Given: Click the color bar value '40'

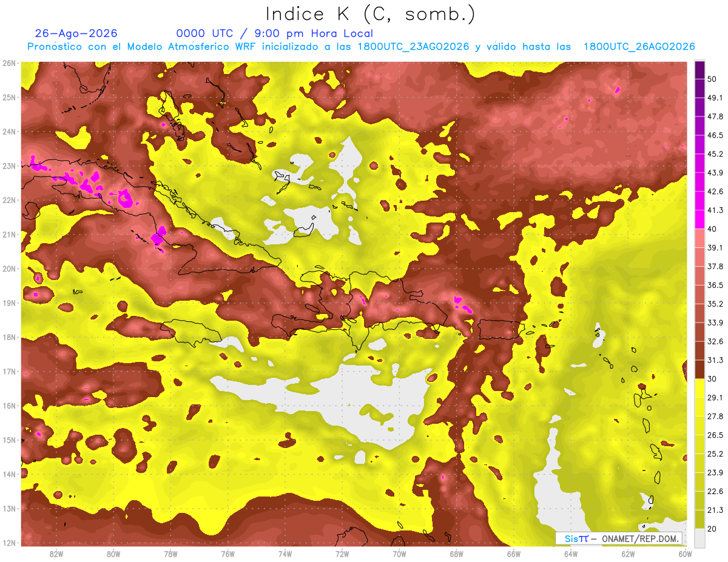Looking at the screenshot, I should (713, 229).
